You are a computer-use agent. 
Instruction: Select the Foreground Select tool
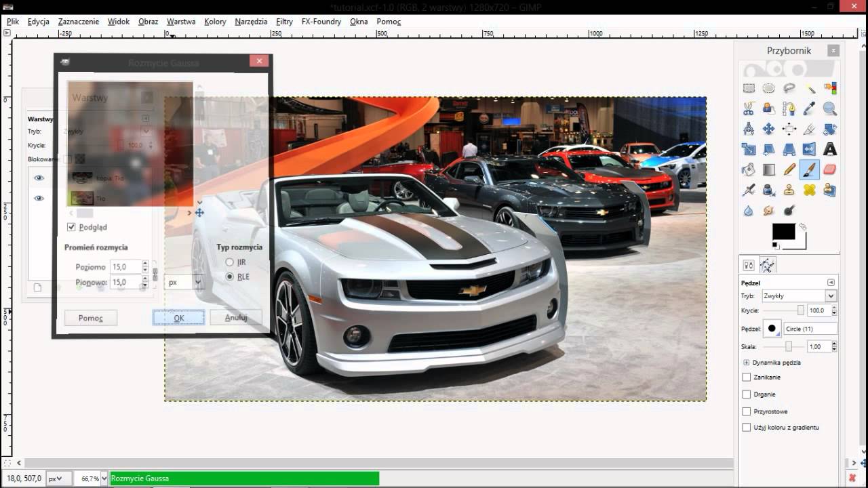(x=769, y=108)
